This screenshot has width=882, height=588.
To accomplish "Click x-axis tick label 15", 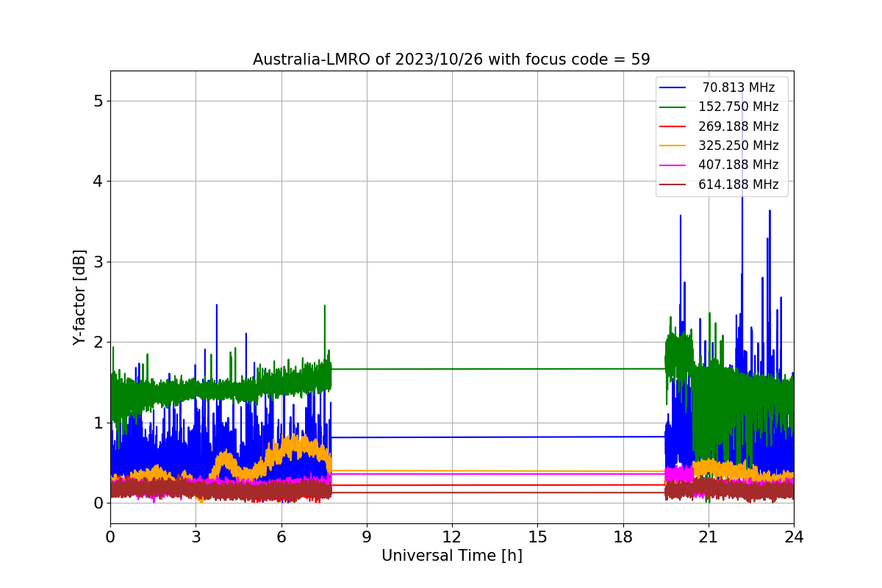I will (537, 537).
